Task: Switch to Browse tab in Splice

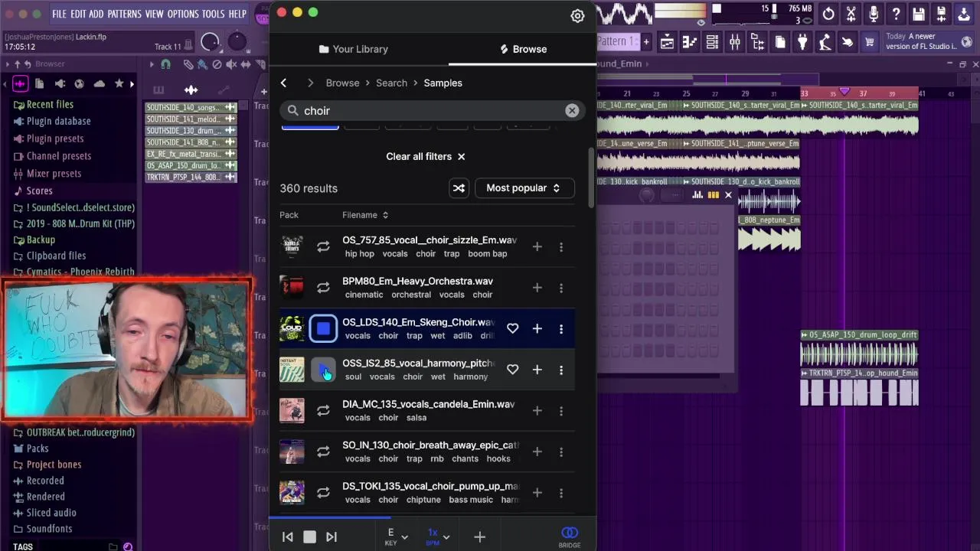Action: click(x=523, y=49)
